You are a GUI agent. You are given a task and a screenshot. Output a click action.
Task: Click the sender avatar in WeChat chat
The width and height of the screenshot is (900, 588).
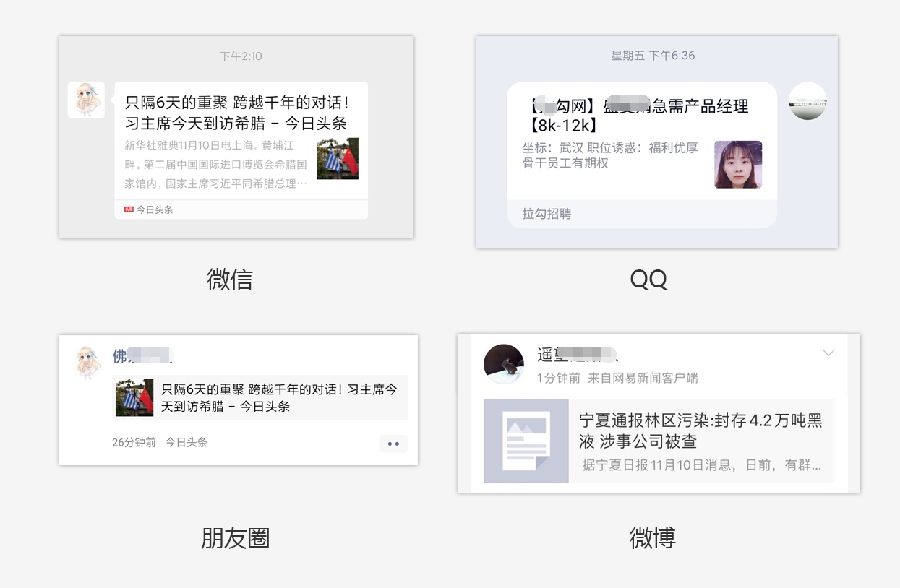click(86, 100)
